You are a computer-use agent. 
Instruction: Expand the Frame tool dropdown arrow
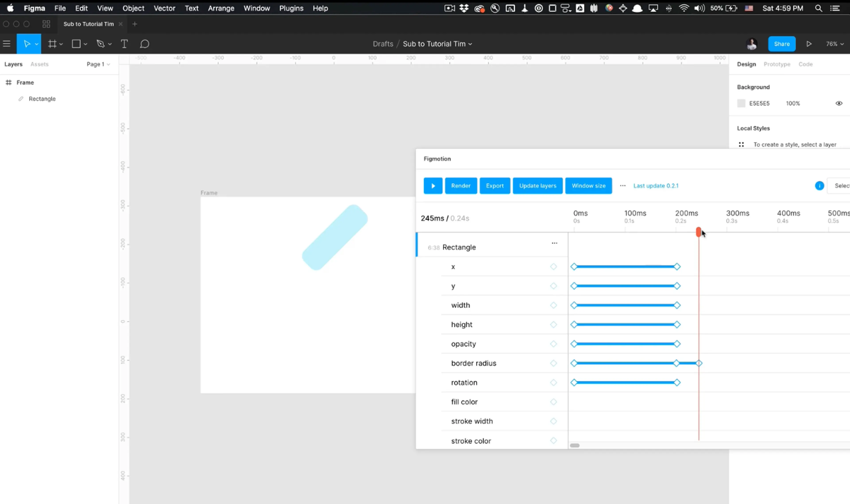coord(61,44)
